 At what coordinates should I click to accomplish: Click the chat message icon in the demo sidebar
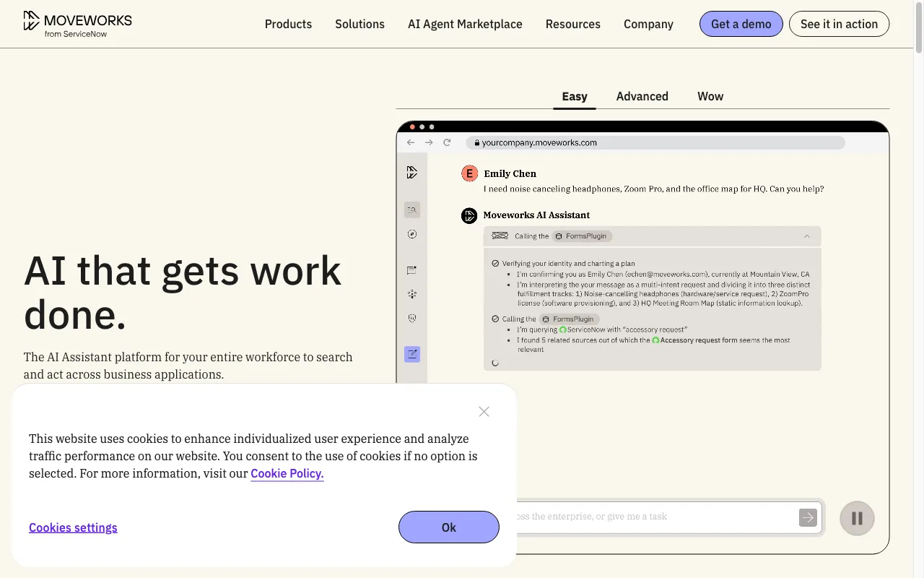[412, 270]
